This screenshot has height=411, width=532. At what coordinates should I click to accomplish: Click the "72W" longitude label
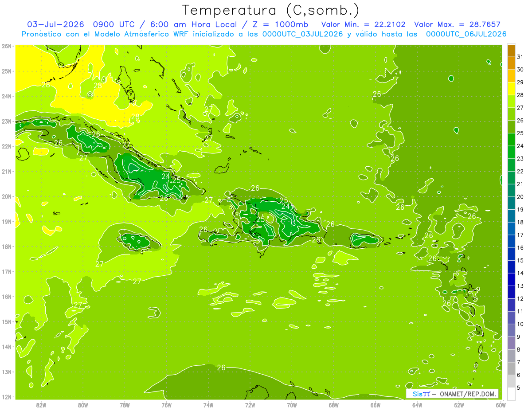(250, 405)
